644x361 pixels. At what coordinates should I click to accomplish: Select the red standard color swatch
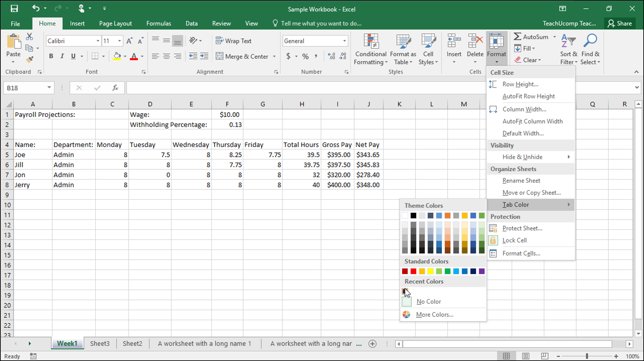(x=413, y=271)
